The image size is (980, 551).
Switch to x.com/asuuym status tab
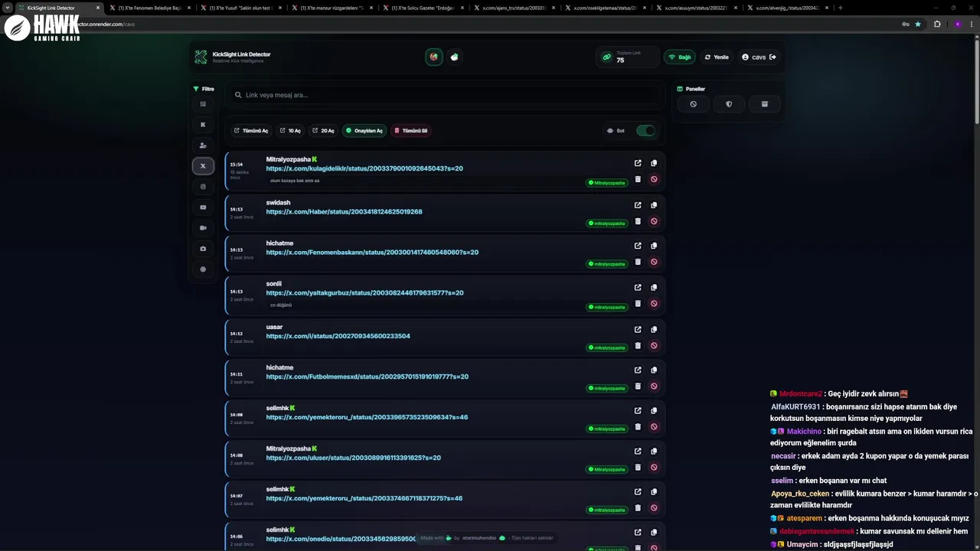click(696, 8)
